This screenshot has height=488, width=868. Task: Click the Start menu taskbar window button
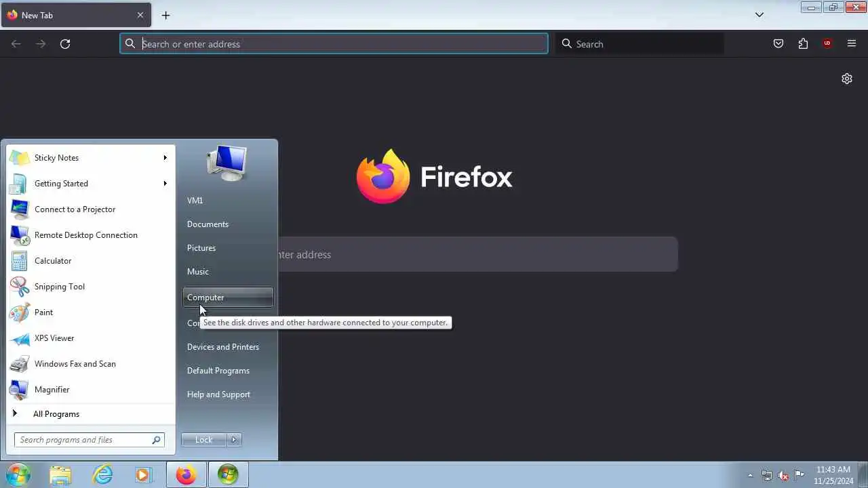point(228,475)
